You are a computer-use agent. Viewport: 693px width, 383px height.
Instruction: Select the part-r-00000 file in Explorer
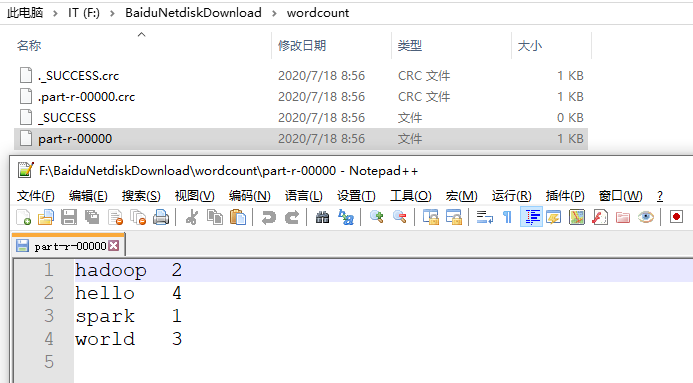[301, 139]
